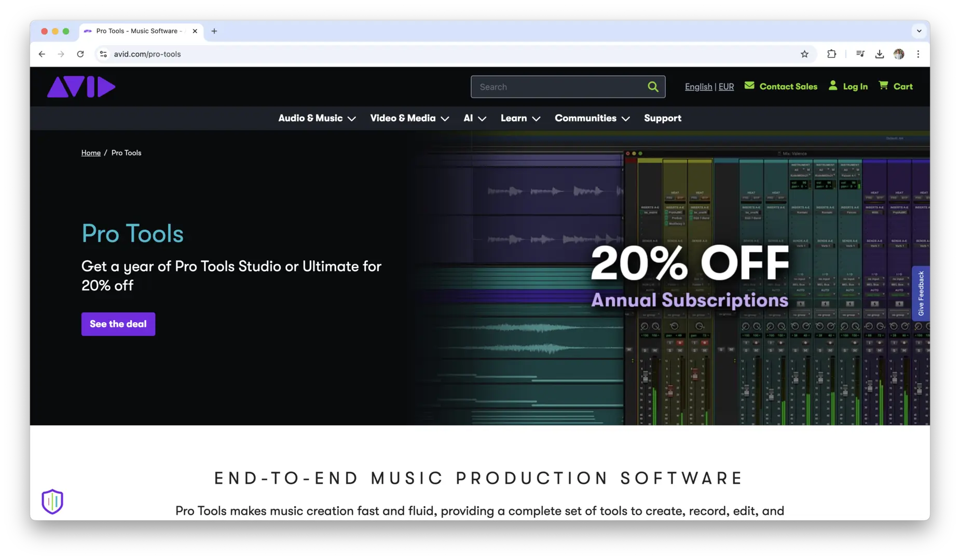Select the Pro Tools - Music Software tab
Image resolution: width=960 pixels, height=560 pixels.
pos(141,31)
